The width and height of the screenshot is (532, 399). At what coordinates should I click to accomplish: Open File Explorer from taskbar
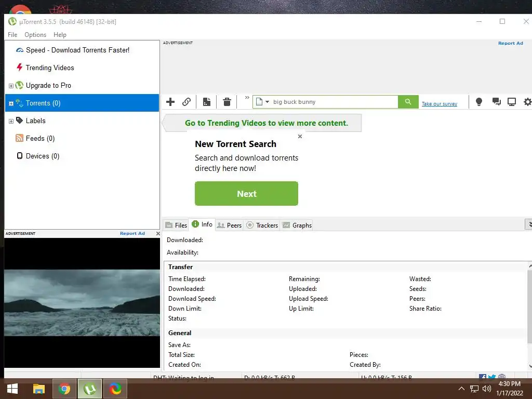38,389
